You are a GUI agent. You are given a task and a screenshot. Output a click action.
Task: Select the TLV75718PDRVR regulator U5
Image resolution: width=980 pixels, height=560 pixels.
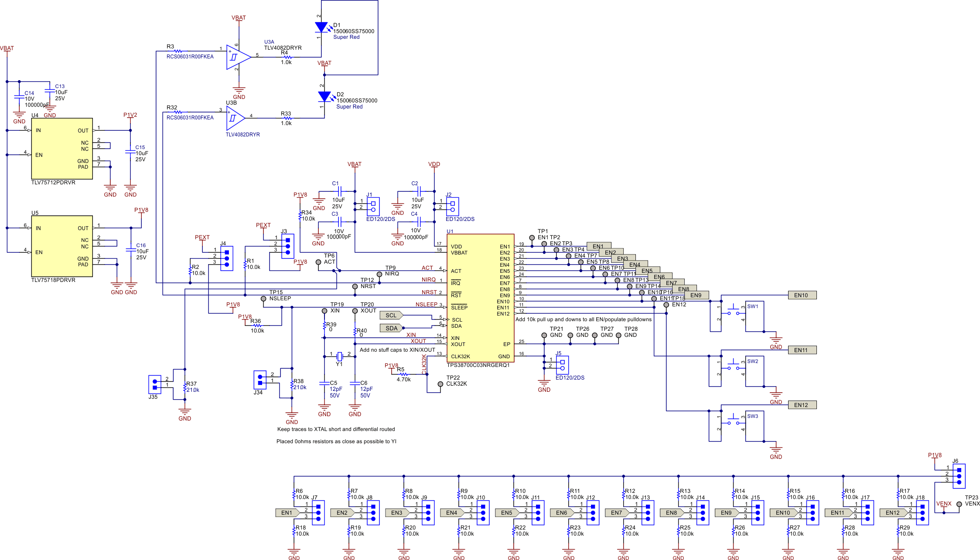[61, 246]
